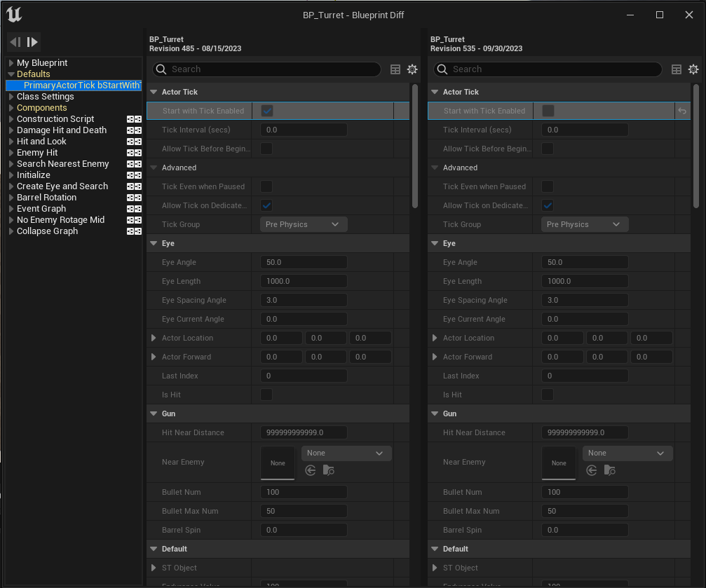
Task: Switch to the Defaults section in sidebar
Action: [32, 74]
